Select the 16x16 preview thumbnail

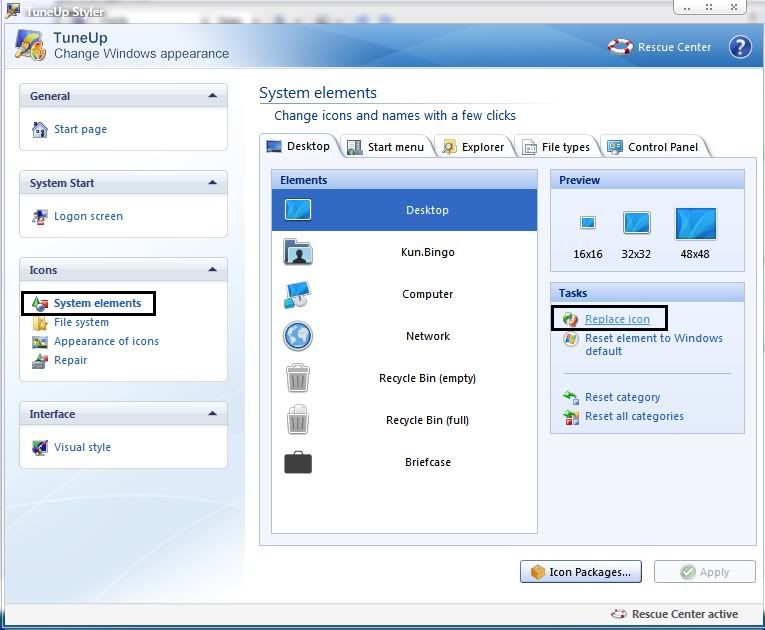588,223
